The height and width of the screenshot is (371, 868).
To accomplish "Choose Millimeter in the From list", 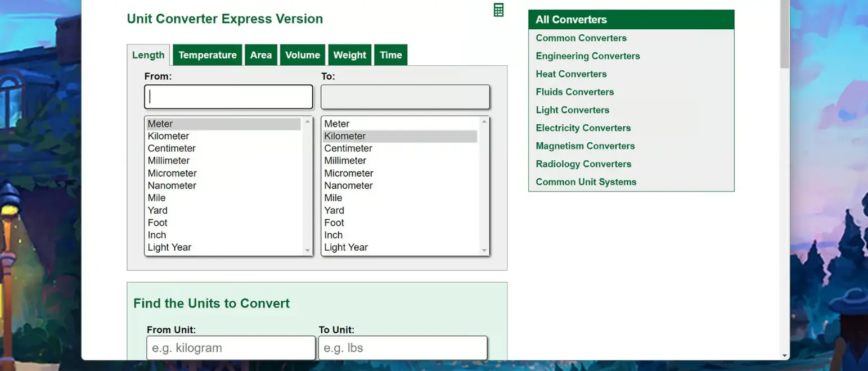I will tap(224, 161).
